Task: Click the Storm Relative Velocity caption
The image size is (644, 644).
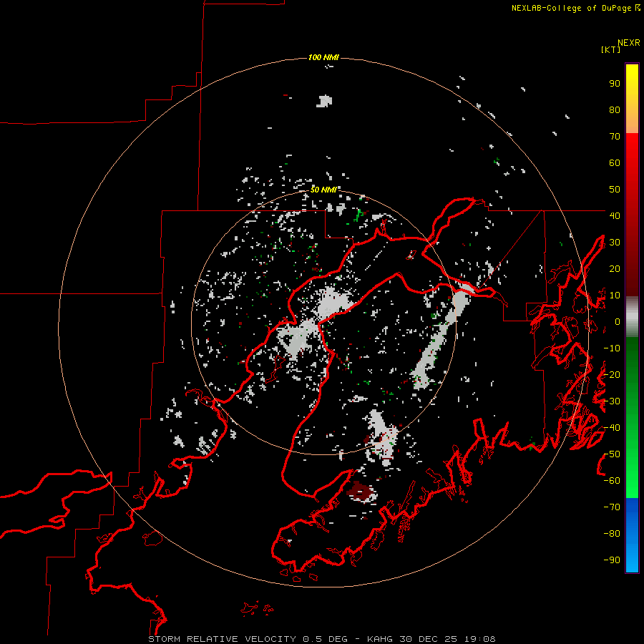Action: click(321, 639)
